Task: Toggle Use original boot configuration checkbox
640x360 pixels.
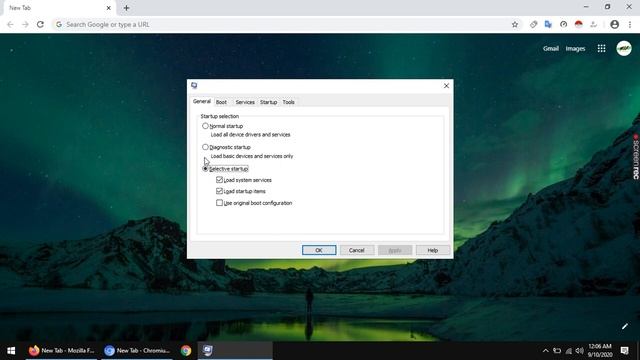Action: coord(219,202)
